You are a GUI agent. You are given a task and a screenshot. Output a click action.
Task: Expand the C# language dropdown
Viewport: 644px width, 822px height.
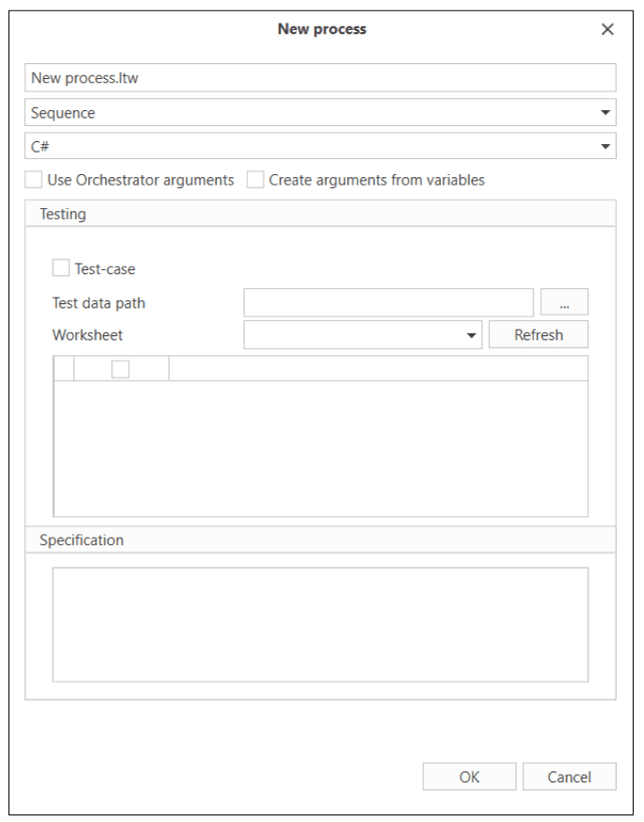[x=320, y=146]
